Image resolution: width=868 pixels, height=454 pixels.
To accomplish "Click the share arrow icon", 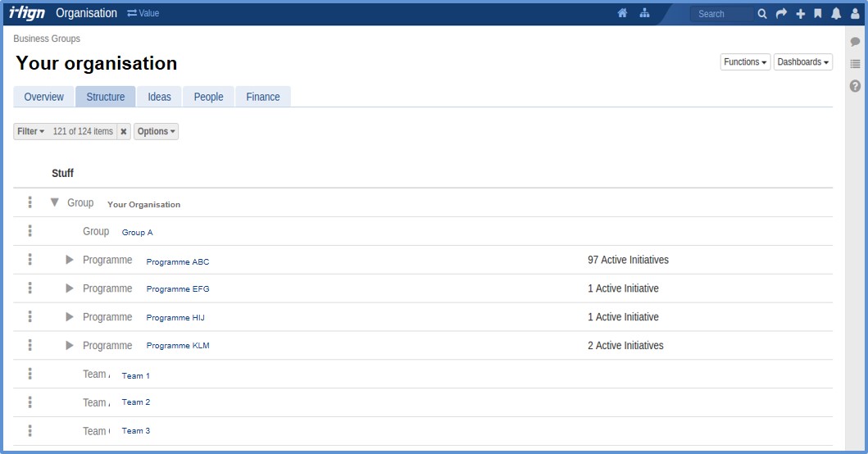I will tap(781, 14).
